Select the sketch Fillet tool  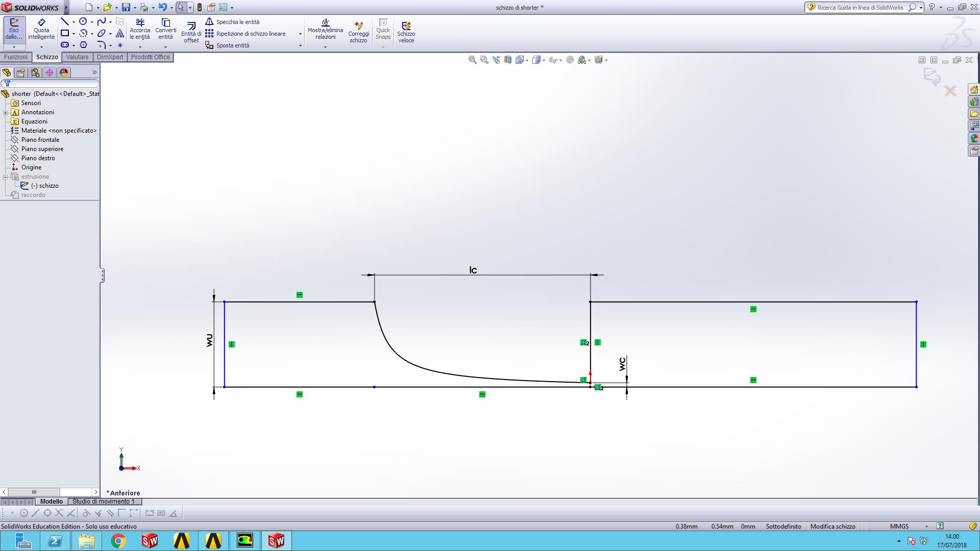102,45
